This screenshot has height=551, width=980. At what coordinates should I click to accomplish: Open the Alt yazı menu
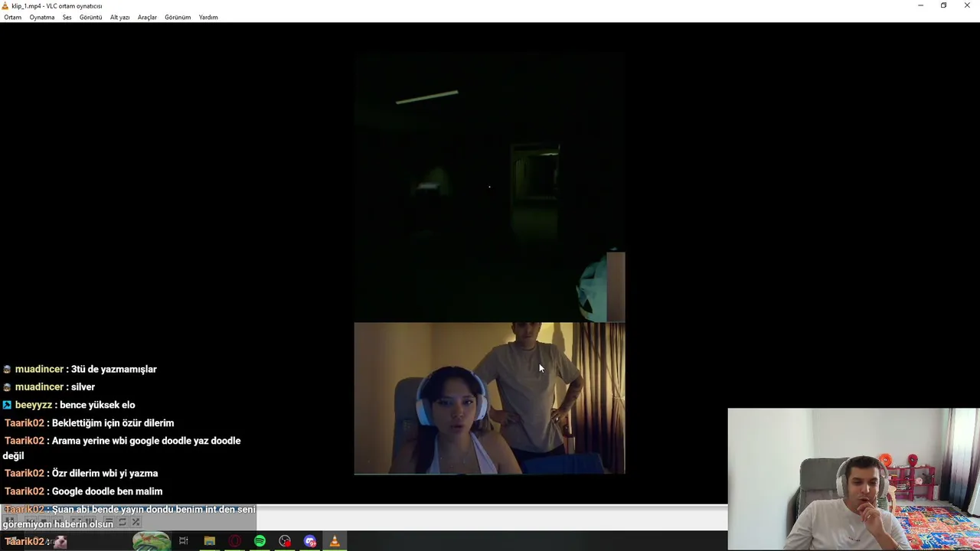coord(119,17)
